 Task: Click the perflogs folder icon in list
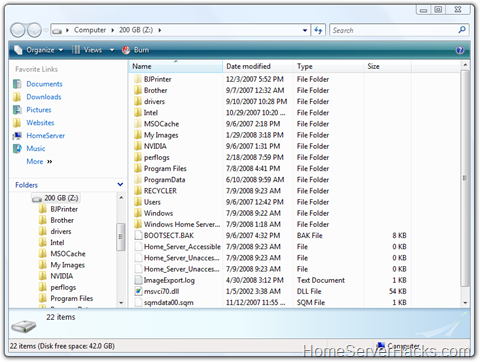tap(138, 157)
